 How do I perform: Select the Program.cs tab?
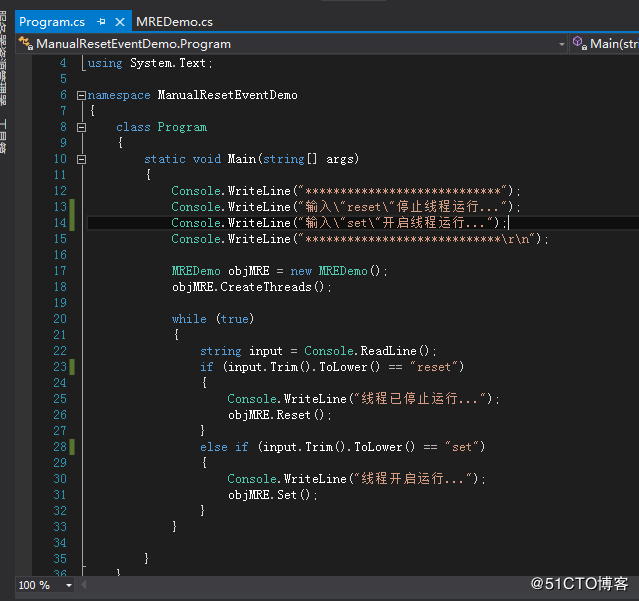coord(52,22)
